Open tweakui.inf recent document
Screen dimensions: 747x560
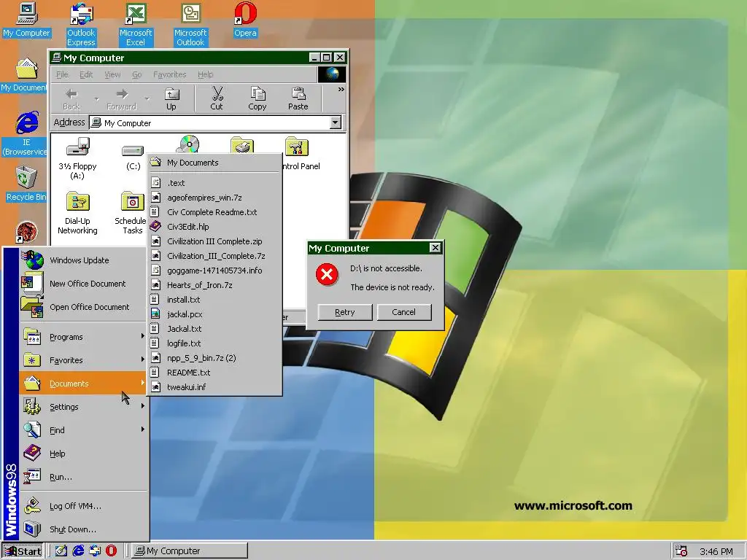point(214,387)
